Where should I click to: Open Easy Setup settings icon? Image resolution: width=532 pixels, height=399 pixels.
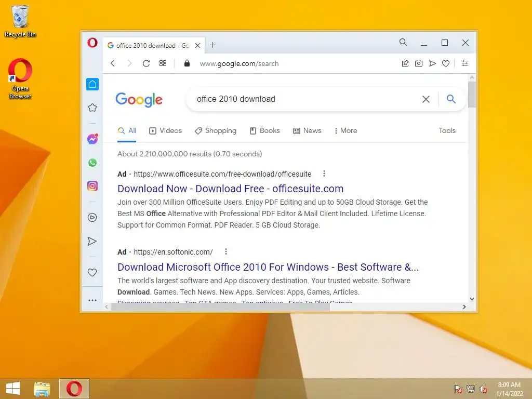[x=465, y=63]
